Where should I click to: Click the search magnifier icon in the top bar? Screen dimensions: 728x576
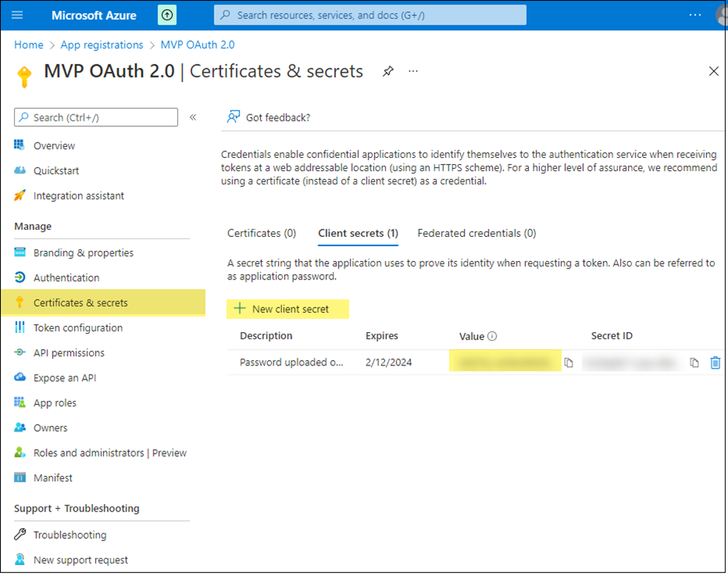pyautogui.click(x=225, y=15)
